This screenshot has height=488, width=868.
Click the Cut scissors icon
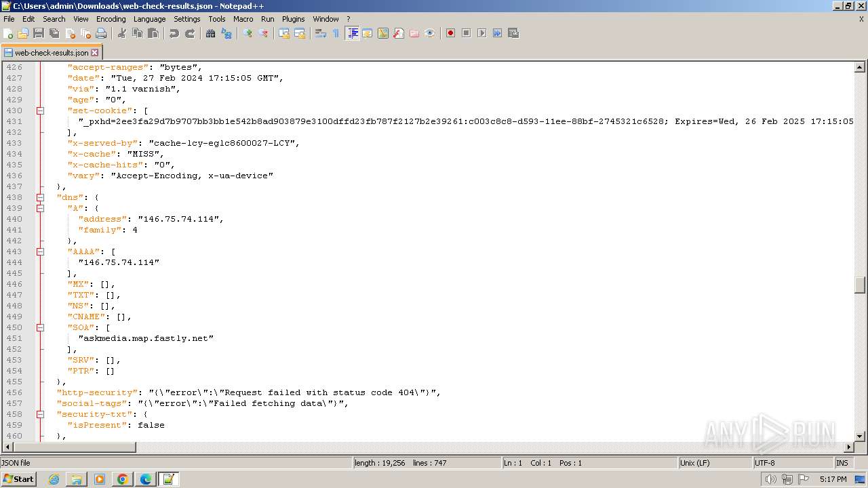(x=122, y=33)
